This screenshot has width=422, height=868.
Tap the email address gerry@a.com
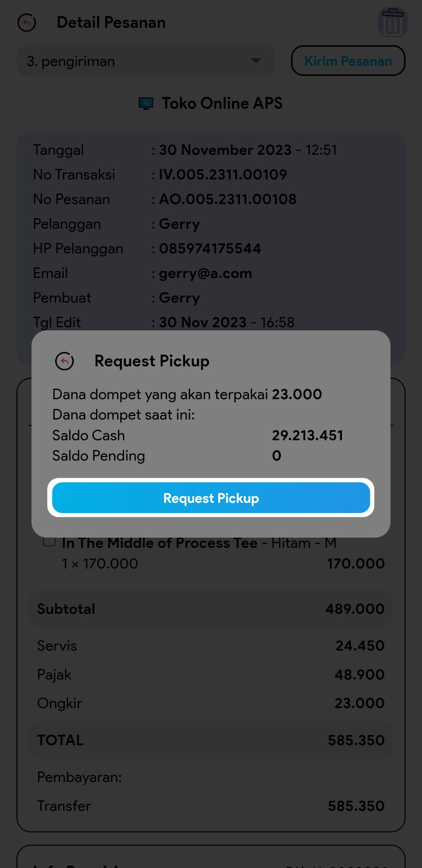point(205,273)
